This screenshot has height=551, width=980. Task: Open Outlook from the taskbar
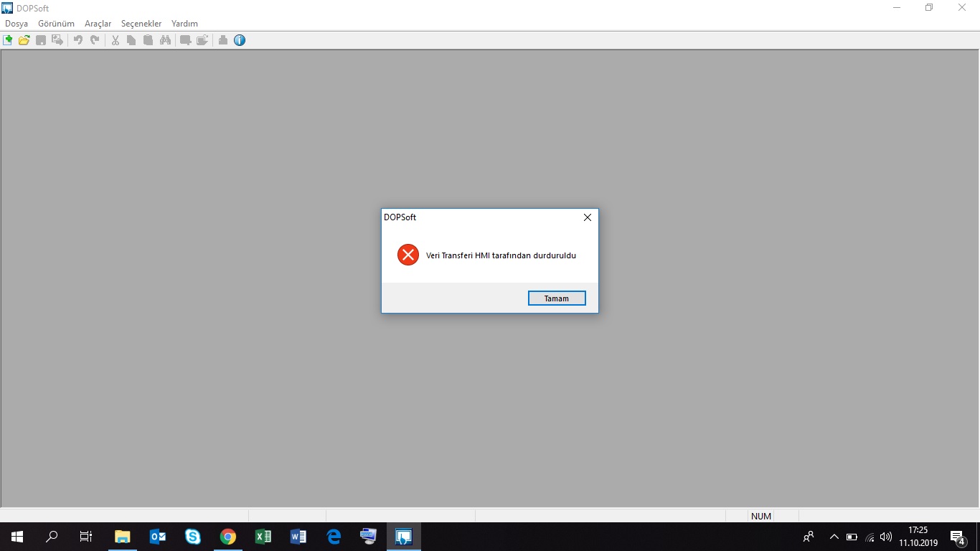(x=158, y=537)
